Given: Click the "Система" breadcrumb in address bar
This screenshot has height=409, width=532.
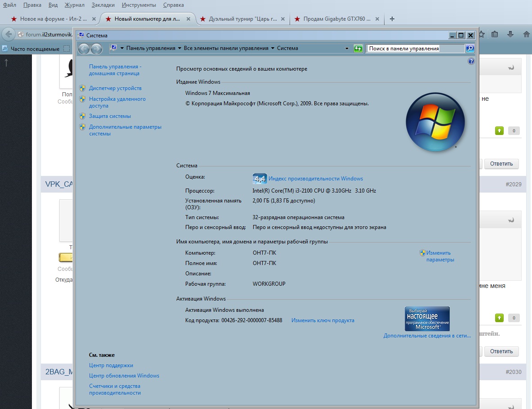Looking at the screenshot, I should tap(287, 48).
